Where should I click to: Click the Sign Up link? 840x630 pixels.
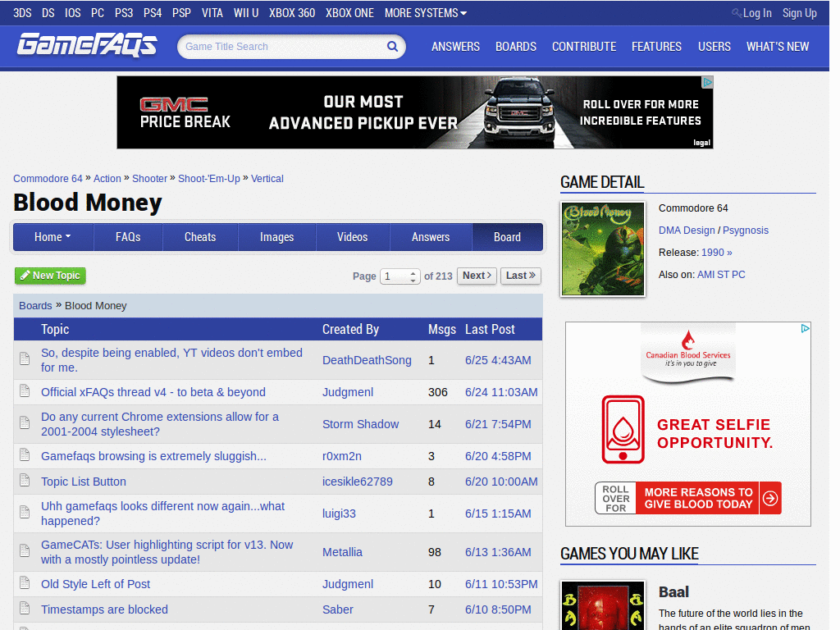[800, 13]
